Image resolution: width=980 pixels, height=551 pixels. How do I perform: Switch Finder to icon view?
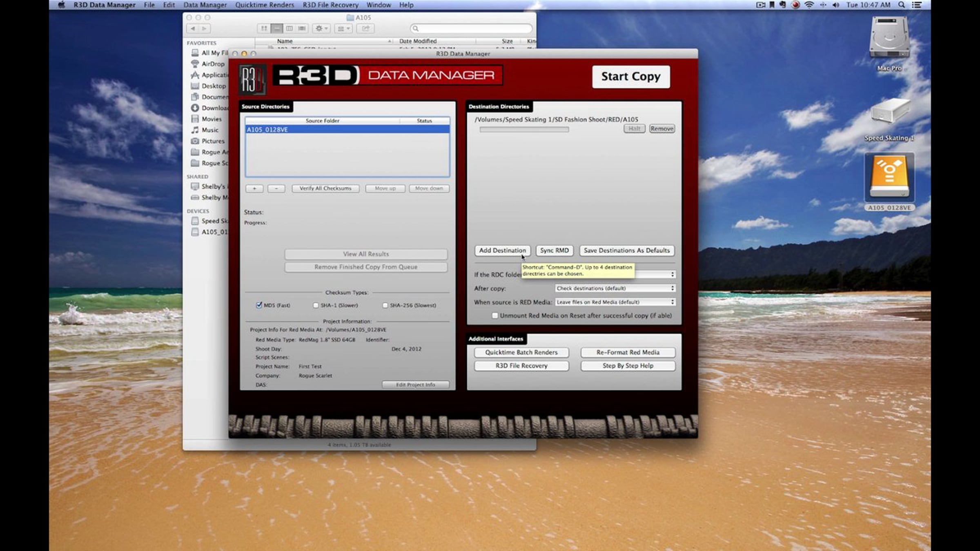coord(264,29)
